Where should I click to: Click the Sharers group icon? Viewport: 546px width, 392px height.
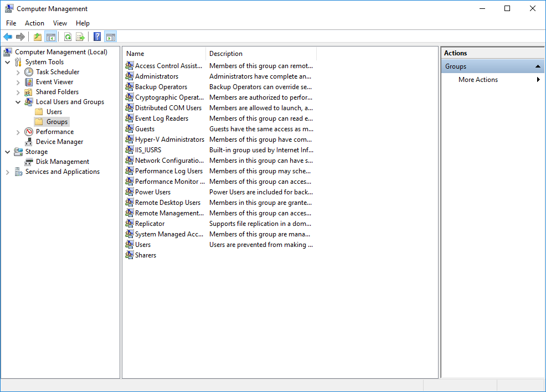[130, 255]
